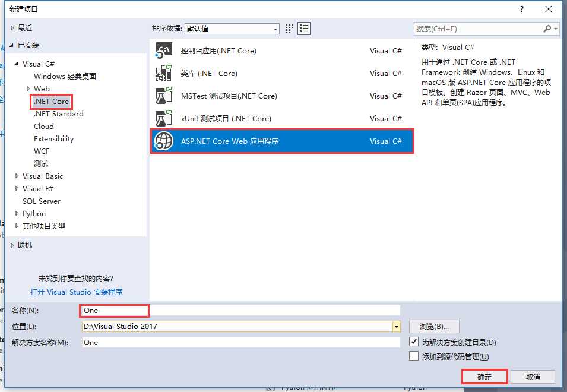Close the new project dialog
Screen dimensions: 567x392
tap(548, 9)
